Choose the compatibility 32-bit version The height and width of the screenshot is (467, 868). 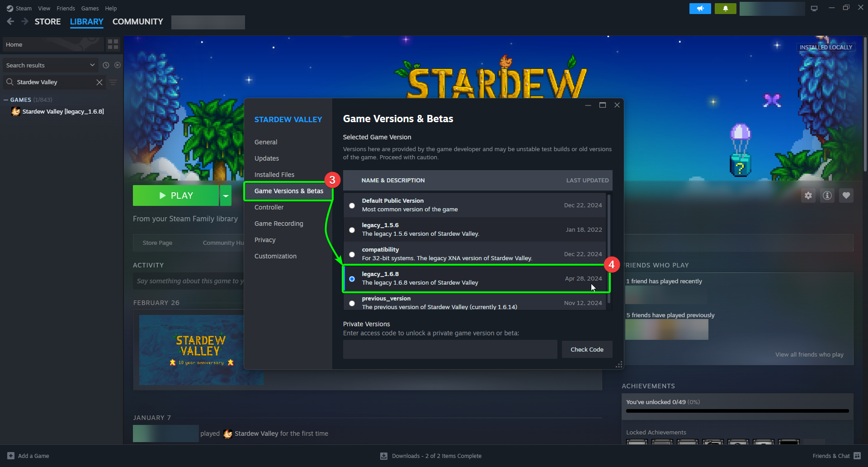pyautogui.click(x=352, y=254)
